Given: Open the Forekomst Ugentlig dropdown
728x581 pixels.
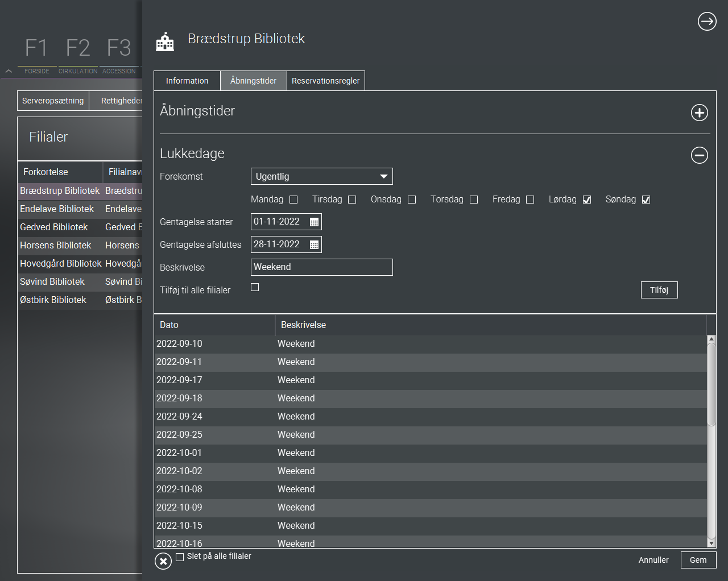Looking at the screenshot, I should pos(322,176).
